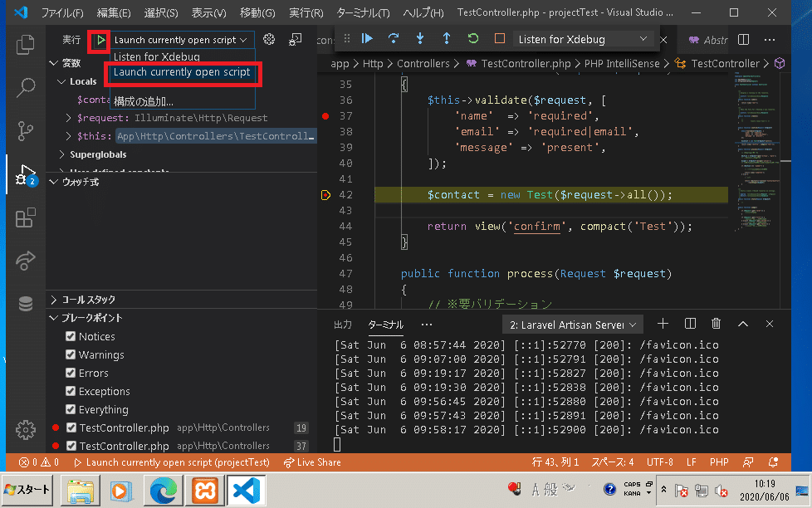812x508 pixels.
Task: Open Windows スタート button
Action: [x=27, y=490]
